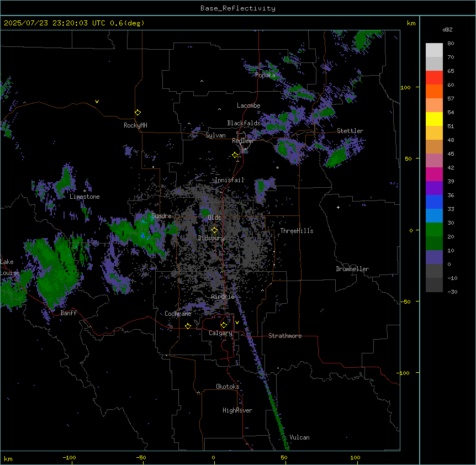Click the yellow 0 tick on vertical axis
The height and width of the screenshot is (465, 476).
click(x=411, y=231)
